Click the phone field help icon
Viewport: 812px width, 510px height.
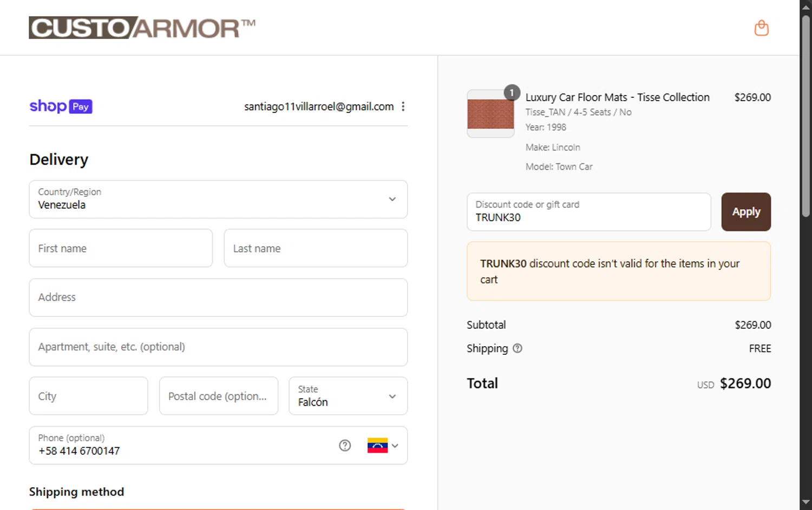pos(345,445)
